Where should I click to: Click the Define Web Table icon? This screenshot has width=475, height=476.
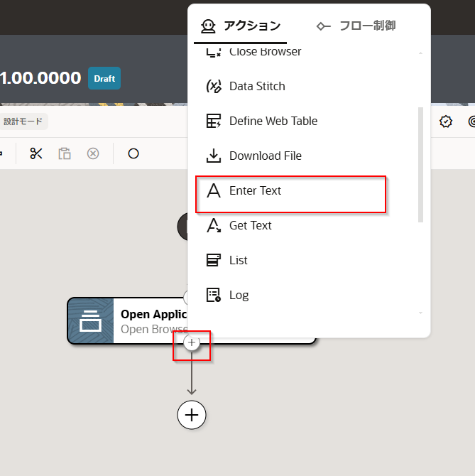click(x=214, y=121)
